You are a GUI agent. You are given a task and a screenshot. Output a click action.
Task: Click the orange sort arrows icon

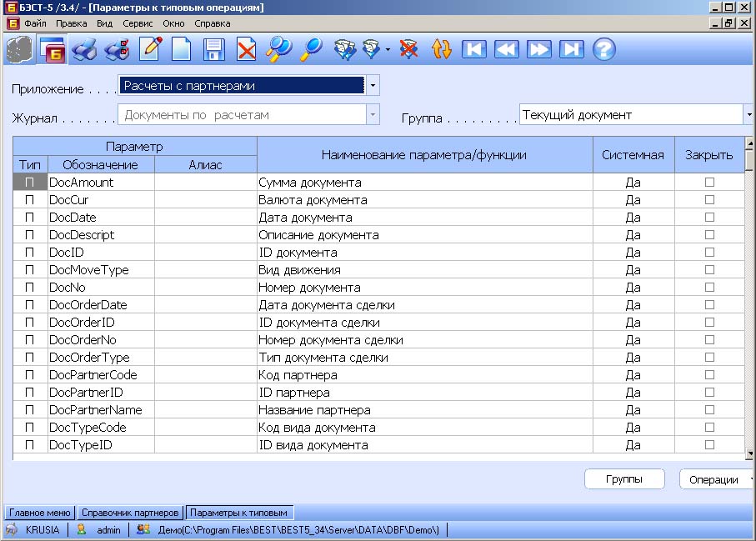click(x=441, y=49)
